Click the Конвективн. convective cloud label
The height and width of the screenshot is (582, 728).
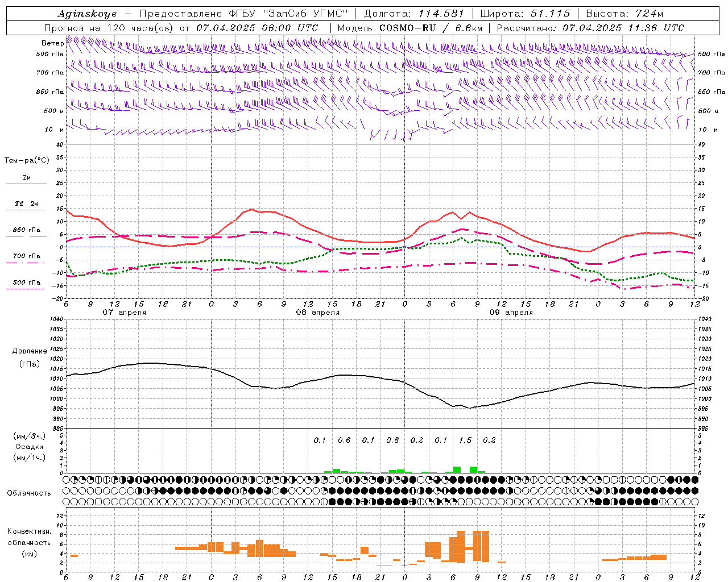[x=30, y=531]
